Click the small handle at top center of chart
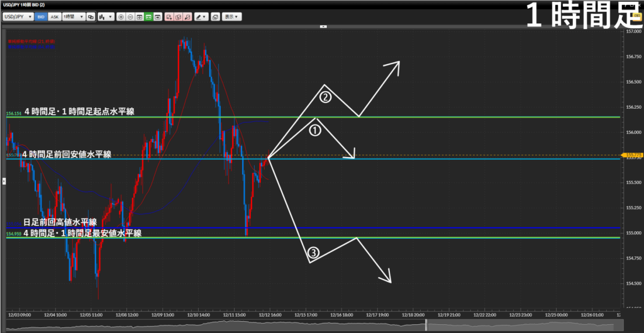 (324, 27)
